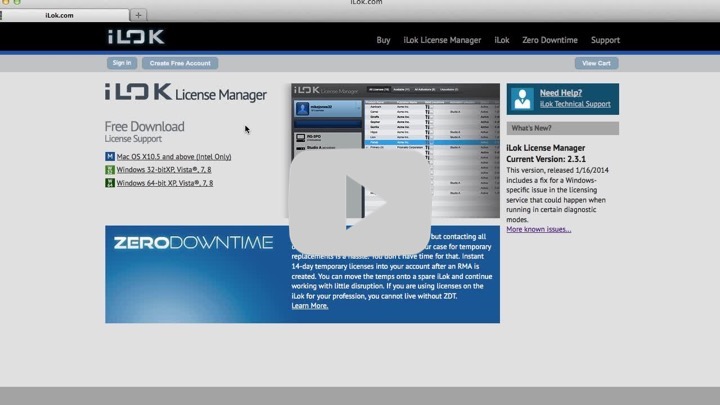Download Windows 64-bit XP, Vista, 7, 8
The height and width of the screenshot is (405, 720).
(164, 183)
